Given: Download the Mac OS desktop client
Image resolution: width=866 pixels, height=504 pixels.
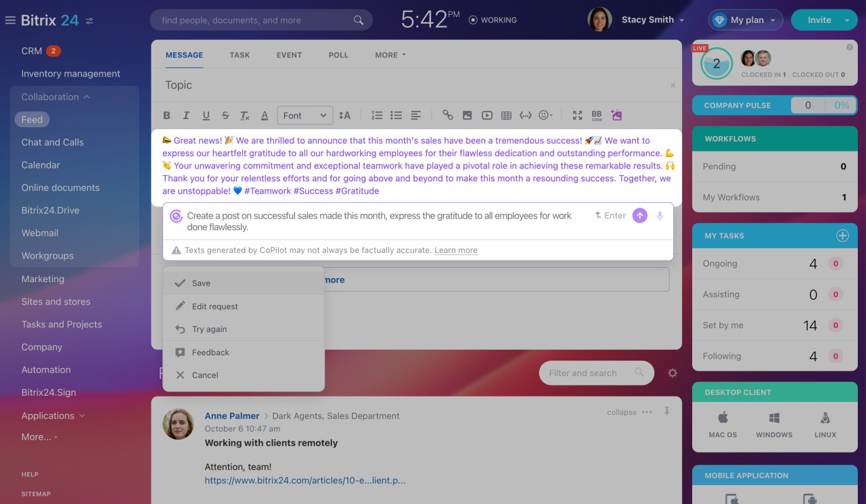Looking at the screenshot, I should (x=723, y=425).
